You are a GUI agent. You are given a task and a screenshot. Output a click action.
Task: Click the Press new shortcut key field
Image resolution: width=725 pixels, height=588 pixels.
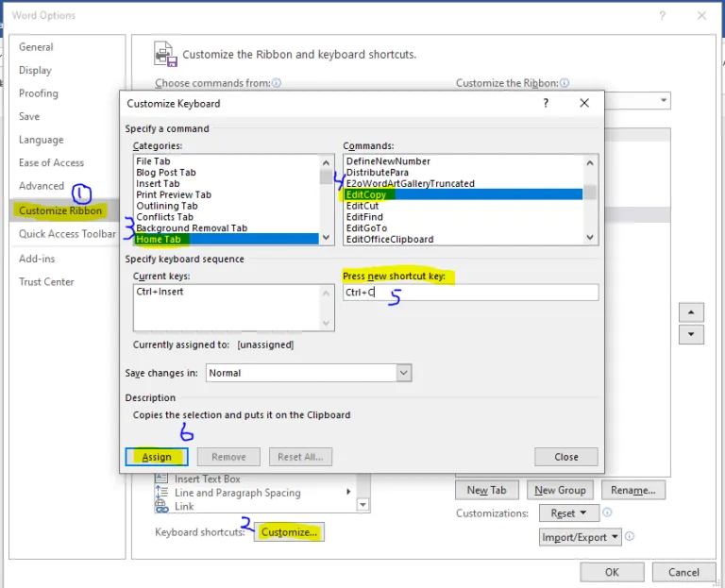(x=471, y=293)
